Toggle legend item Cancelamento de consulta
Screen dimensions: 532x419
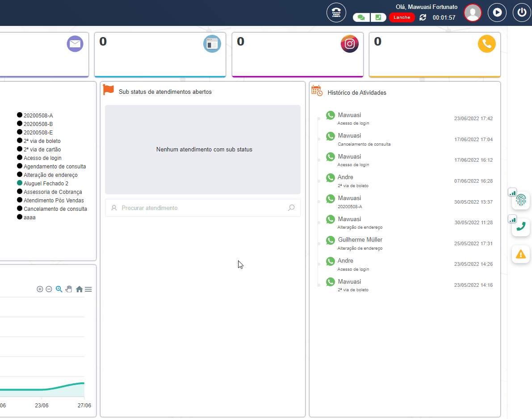tap(52, 209)
